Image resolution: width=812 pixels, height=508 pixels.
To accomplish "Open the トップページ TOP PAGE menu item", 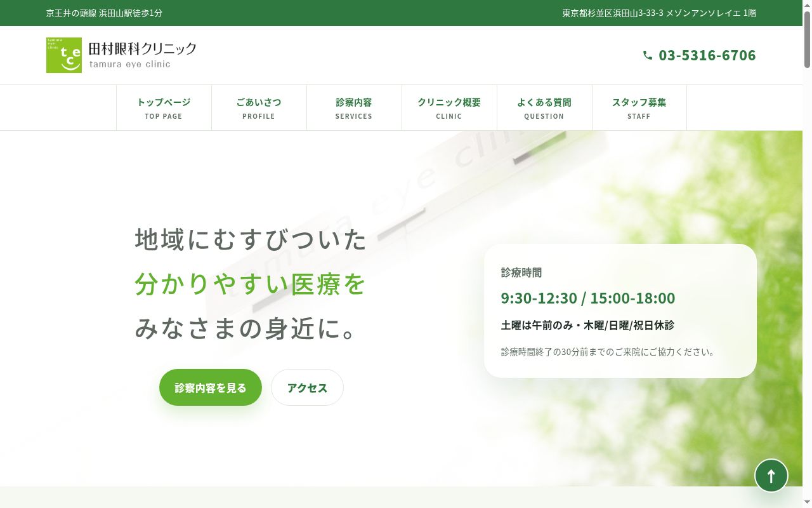I will [x=164, y=108].
